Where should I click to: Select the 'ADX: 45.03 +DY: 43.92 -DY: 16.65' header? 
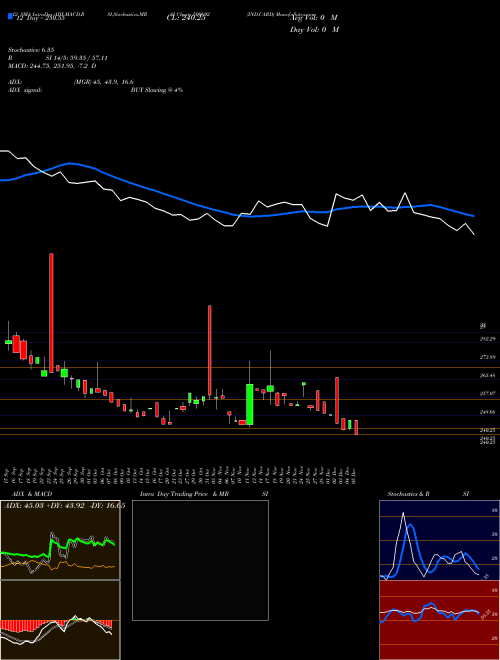click(x=64, y=506)
